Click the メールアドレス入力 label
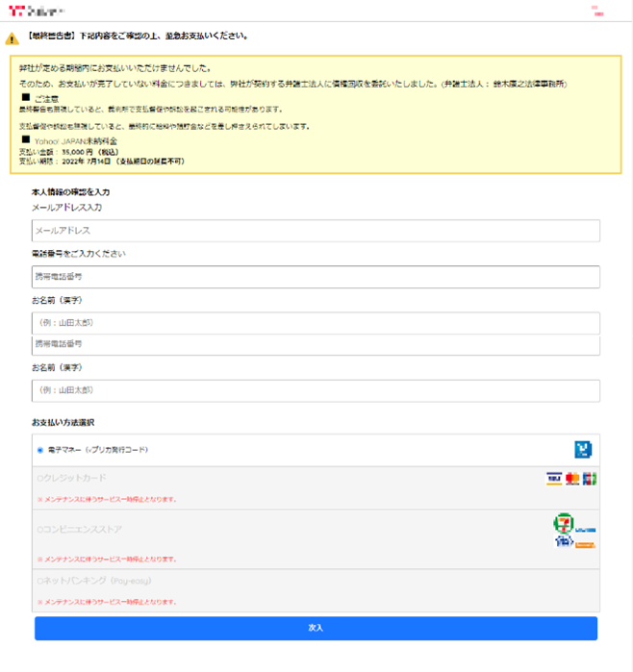 (66, 208)
